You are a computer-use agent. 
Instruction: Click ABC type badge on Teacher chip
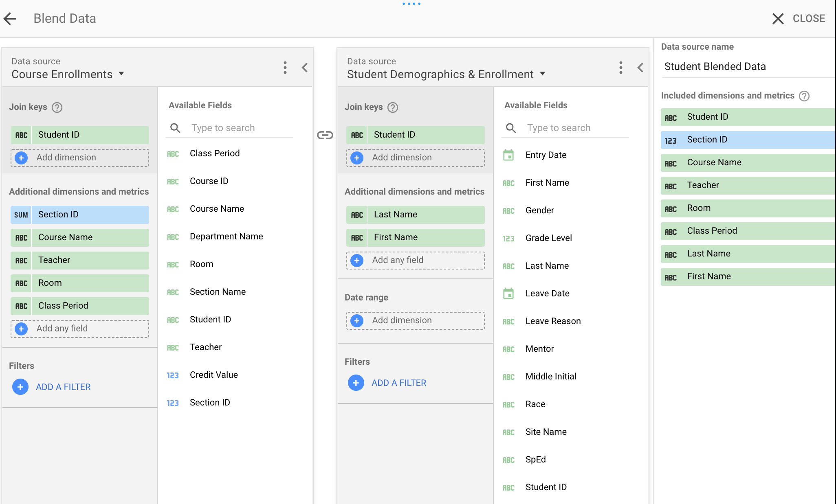tap(21, 260)
